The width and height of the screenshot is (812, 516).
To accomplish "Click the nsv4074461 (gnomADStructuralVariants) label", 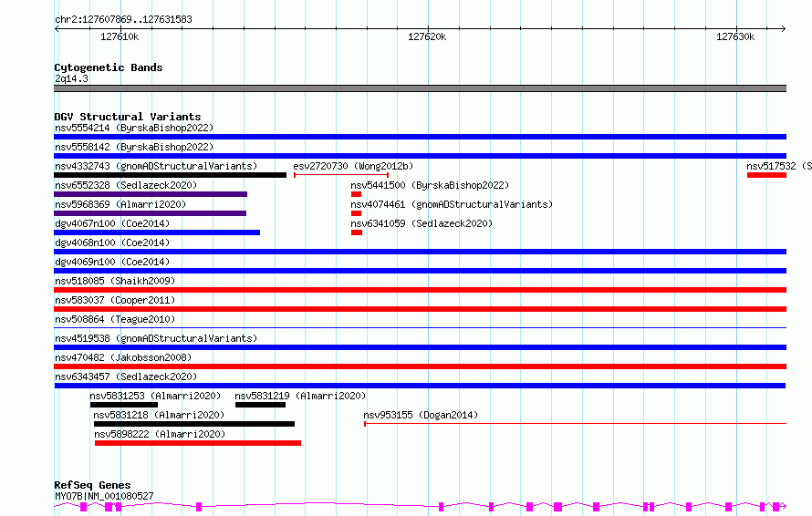I will tap(452, 204).
